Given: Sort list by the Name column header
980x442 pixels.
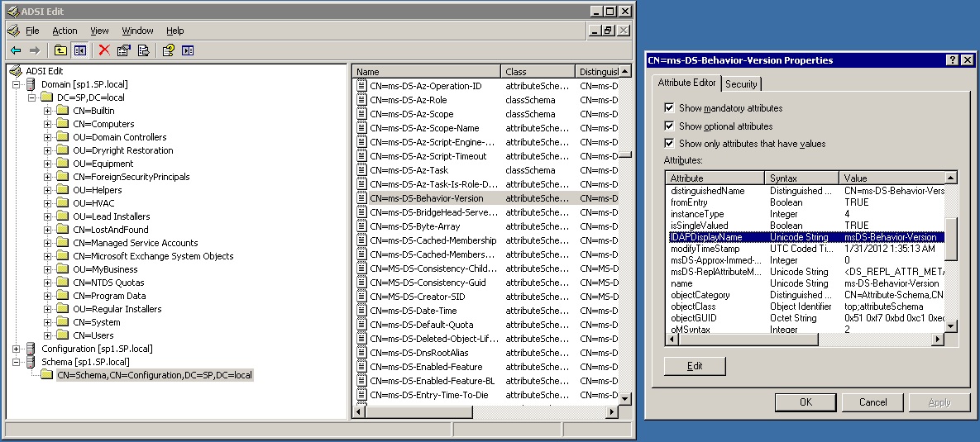Looking at the screenshot, I should click(427, 72).
